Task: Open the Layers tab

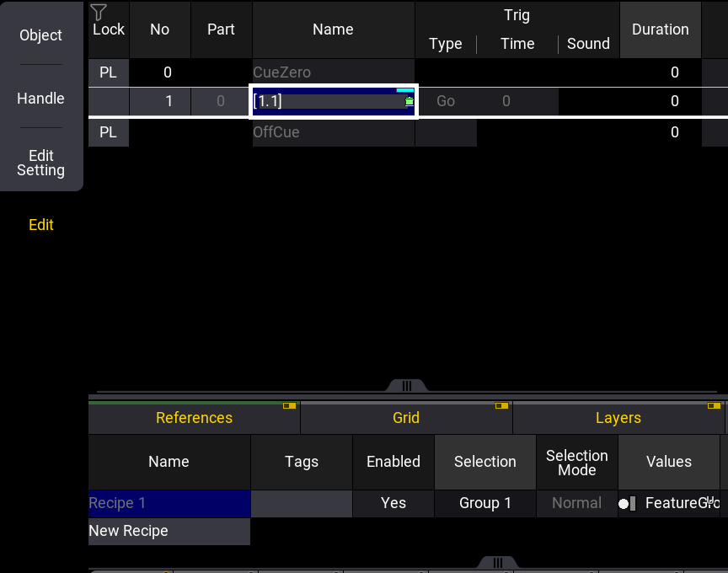Action: pyautogui.click(x=618, y=418)
